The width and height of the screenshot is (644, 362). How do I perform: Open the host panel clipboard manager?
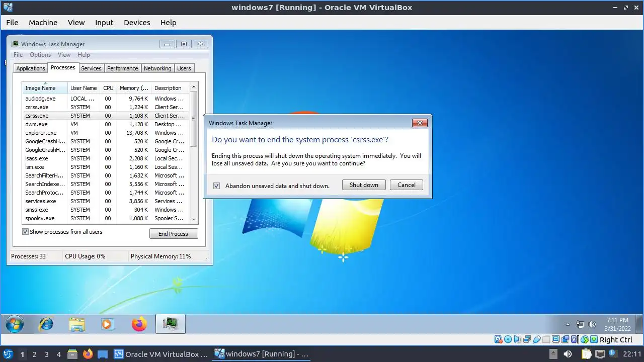(x=587, y=354)
